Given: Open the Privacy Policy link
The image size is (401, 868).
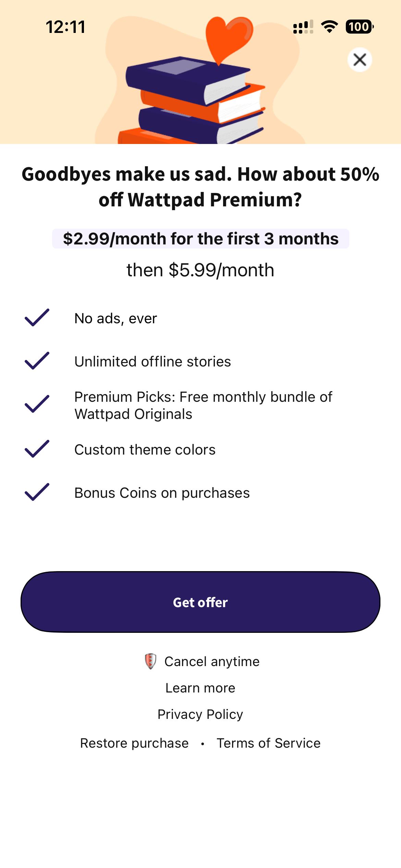Looking at the screenshot, I should coord(200,714).
